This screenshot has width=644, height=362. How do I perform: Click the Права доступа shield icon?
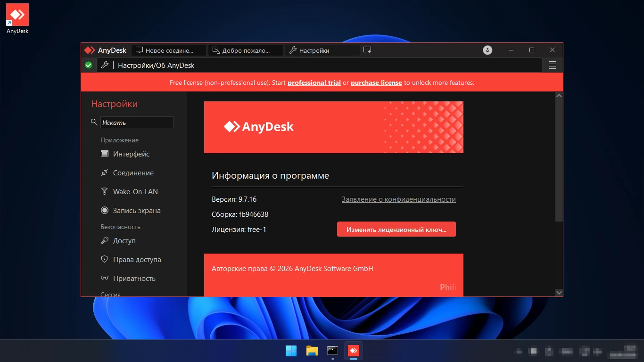(105, 259)
